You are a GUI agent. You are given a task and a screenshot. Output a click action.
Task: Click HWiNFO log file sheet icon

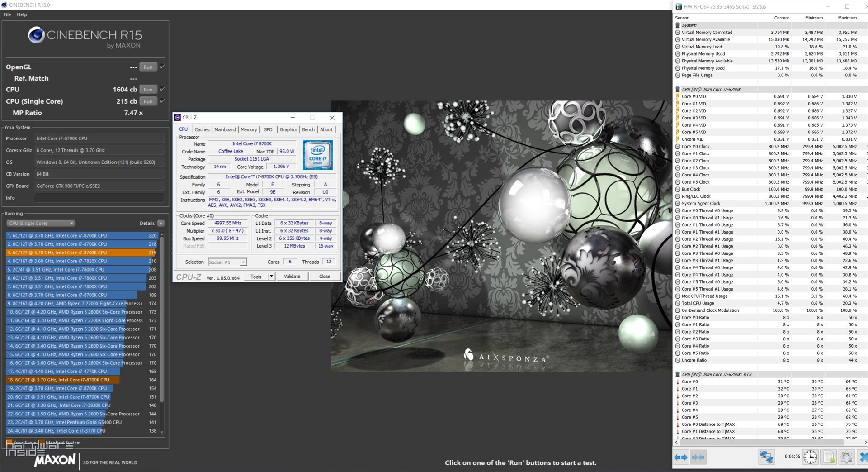(x=829, y=457)
